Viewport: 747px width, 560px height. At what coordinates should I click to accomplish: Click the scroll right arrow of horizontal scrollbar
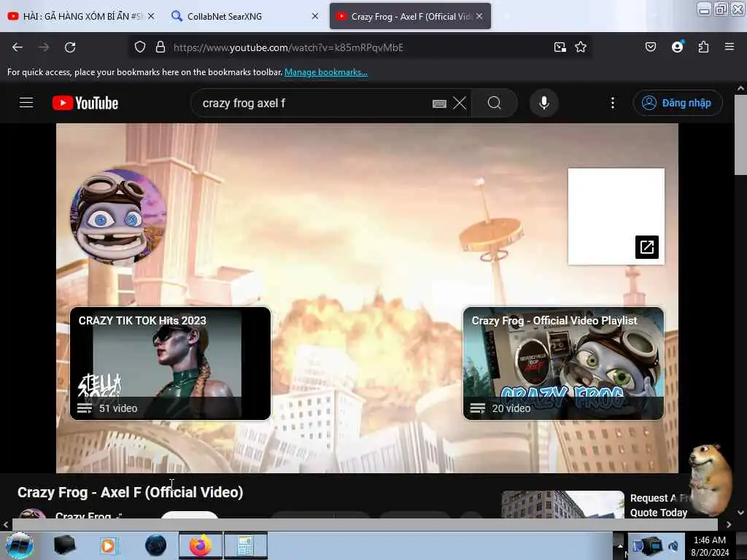729,524
